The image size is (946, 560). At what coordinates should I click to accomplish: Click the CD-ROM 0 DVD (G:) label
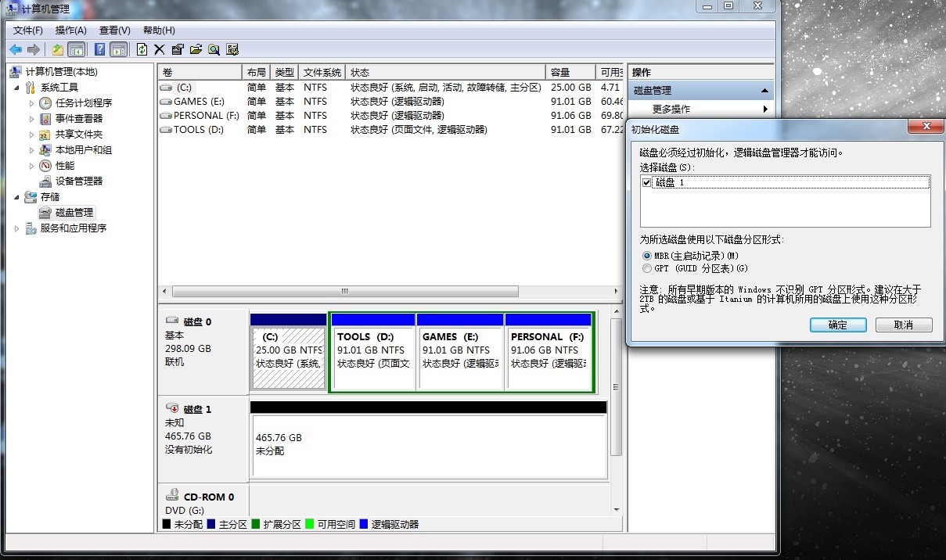click(x=203, y=503)
